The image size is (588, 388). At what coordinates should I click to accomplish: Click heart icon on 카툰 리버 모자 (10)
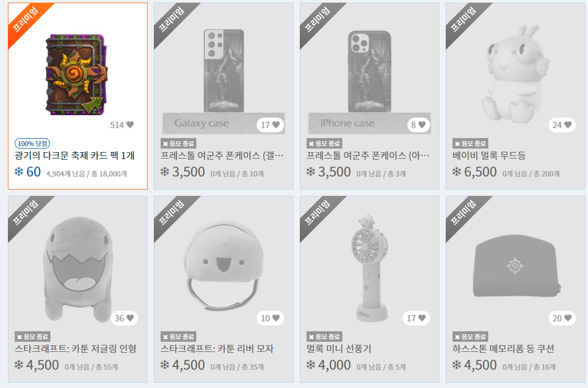pos(276,318)
